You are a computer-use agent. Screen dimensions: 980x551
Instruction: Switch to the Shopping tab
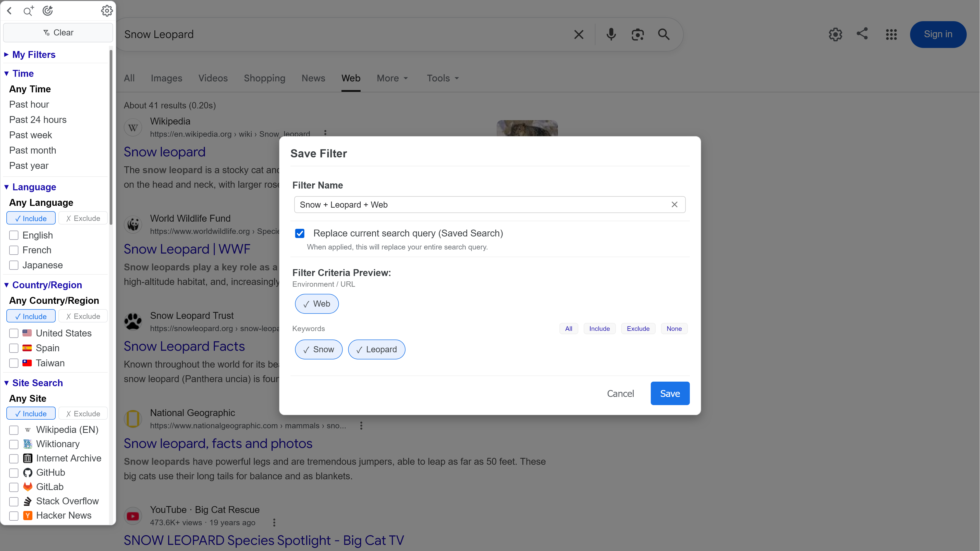tap(264, 78)
